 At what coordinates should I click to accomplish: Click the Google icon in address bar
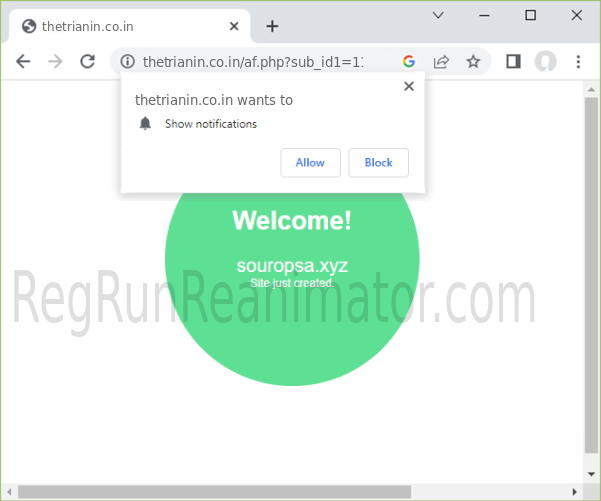pos(408,61)
